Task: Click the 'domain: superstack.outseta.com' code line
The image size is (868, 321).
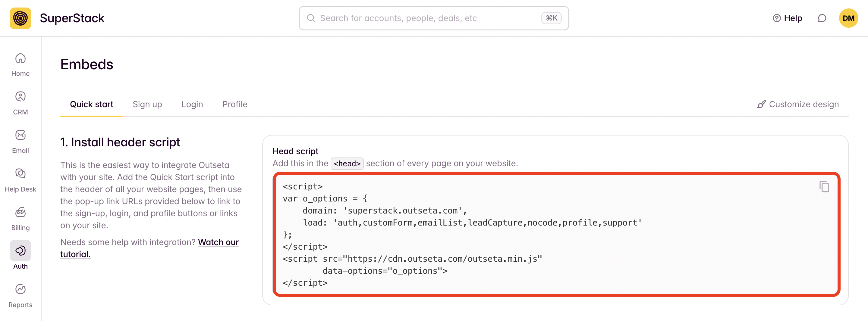Action: [385, 211]
